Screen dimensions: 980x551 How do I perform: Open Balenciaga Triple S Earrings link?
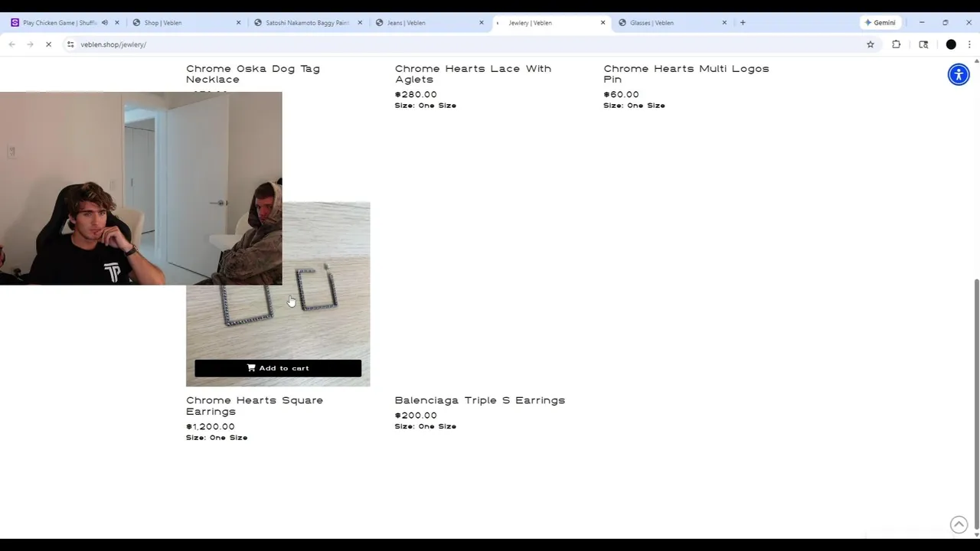click(479, 400)
